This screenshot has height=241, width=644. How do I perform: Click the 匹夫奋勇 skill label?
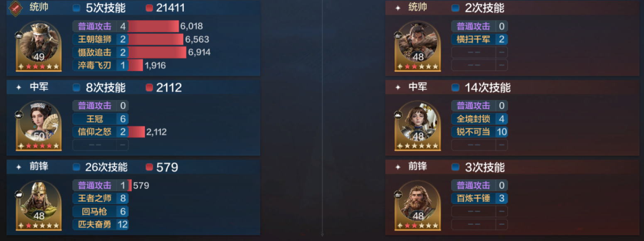click(x=95, y=224)
